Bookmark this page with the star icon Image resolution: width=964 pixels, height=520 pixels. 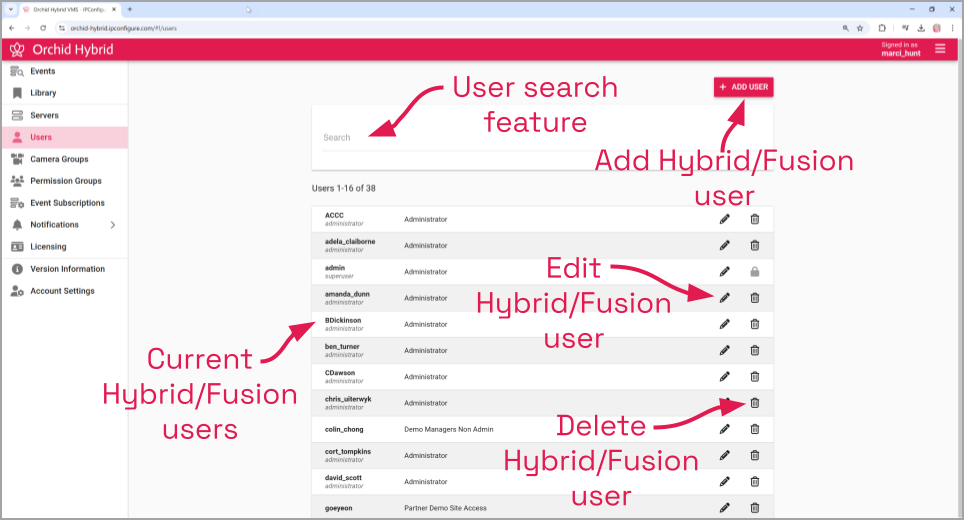860,28
